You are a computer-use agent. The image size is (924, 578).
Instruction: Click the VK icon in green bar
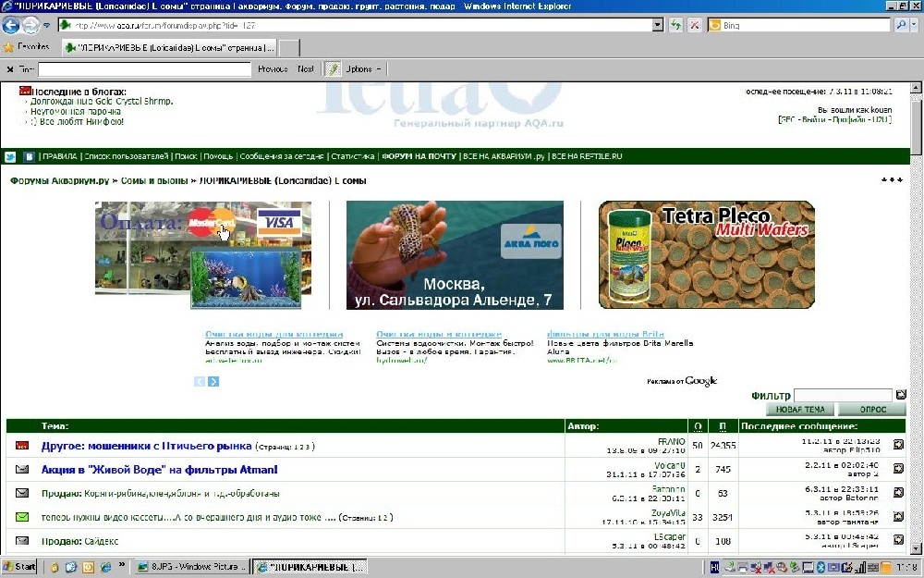pos(29,156)
